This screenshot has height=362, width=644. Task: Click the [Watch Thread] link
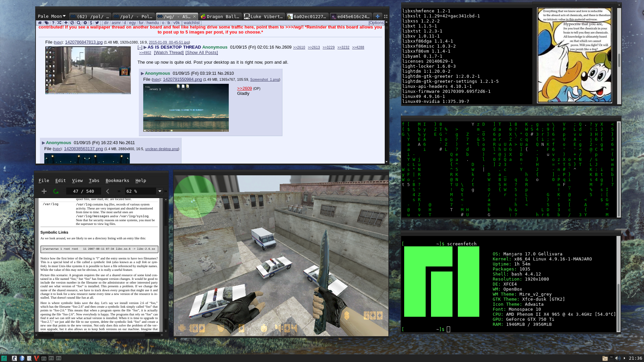tap(169, 53)
